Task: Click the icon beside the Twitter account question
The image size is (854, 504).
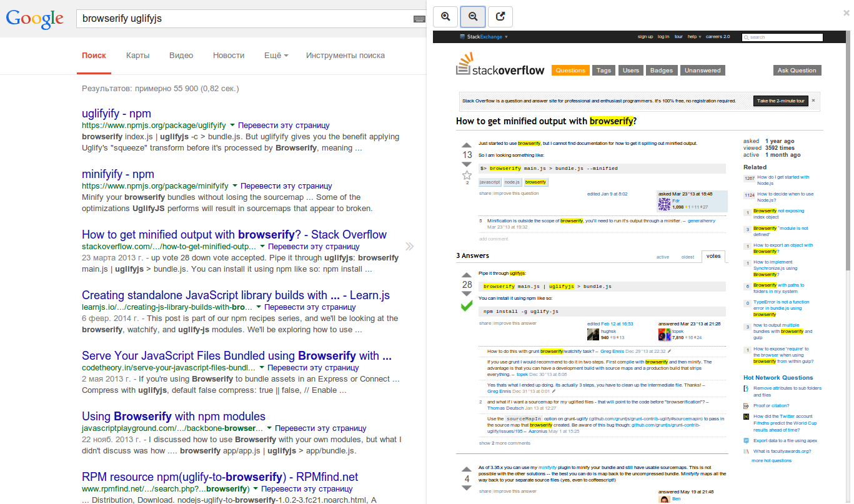Action: click(x=746, y=416)
